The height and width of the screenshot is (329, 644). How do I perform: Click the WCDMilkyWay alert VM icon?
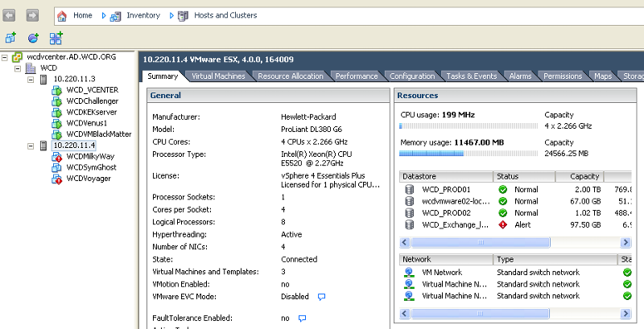pyautogui.click(x=56, y=157)
